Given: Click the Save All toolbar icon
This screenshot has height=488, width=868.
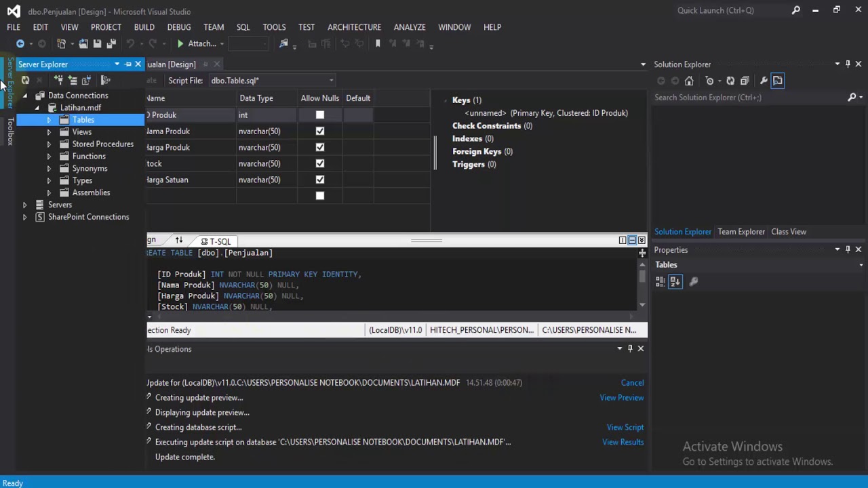Looking at the screenshot, I should point(111,43).
